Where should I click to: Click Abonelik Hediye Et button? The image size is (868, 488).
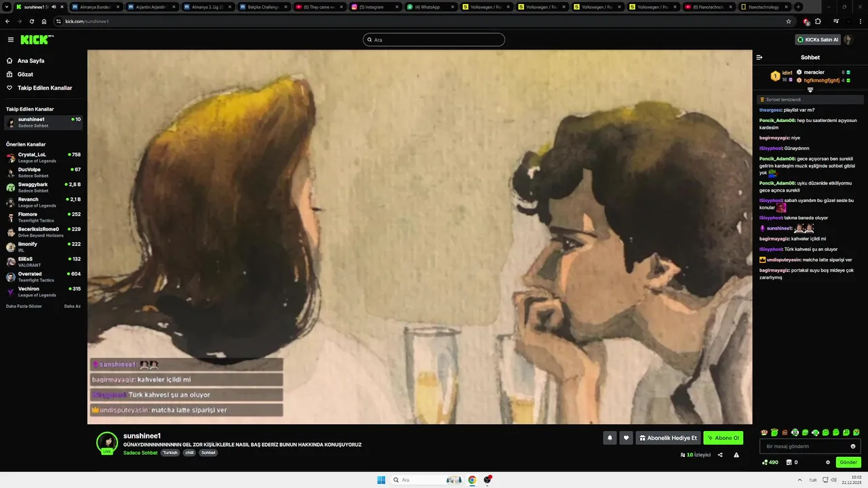[668, 438]
